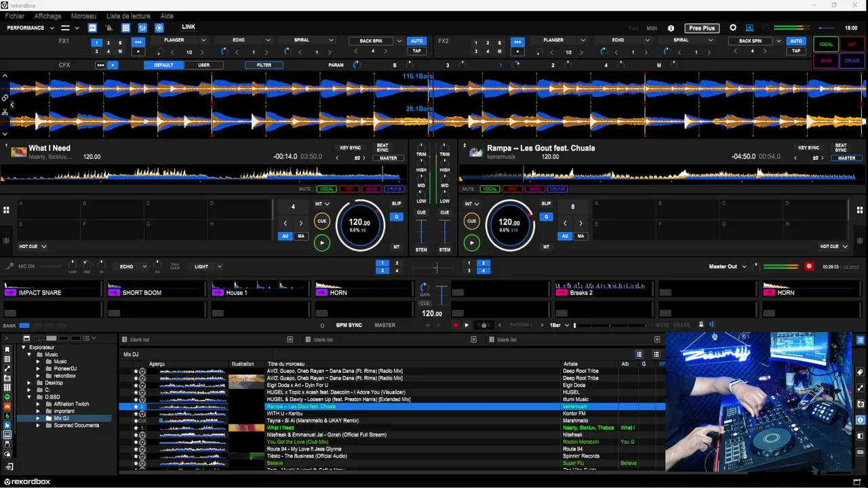Adjust the sampler GAIN knob
Screen dimensions: 868x488
(425, 287)
